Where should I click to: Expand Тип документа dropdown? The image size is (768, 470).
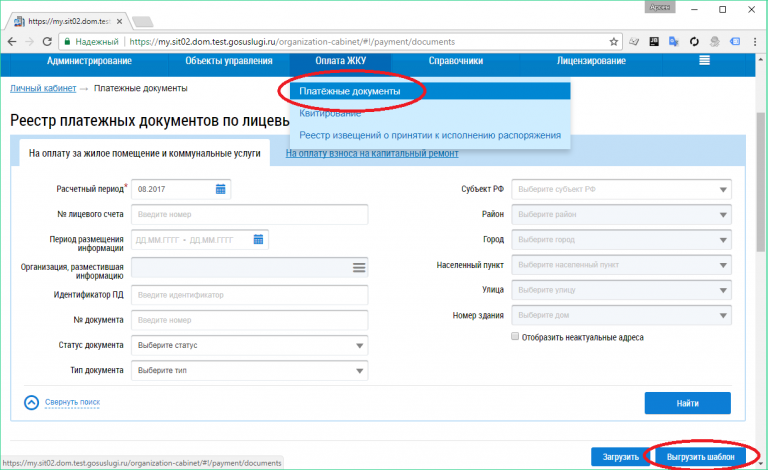pyautogui.click(x=358, y=371)
